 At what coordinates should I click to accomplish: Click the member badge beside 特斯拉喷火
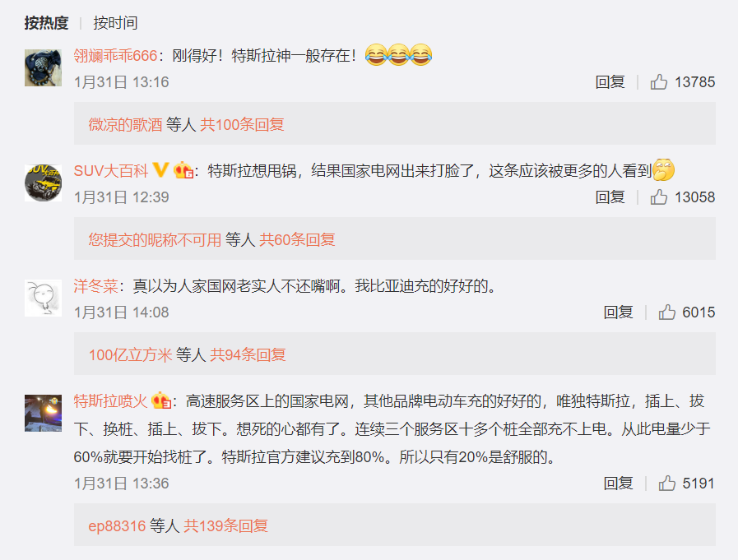(161, 400)
